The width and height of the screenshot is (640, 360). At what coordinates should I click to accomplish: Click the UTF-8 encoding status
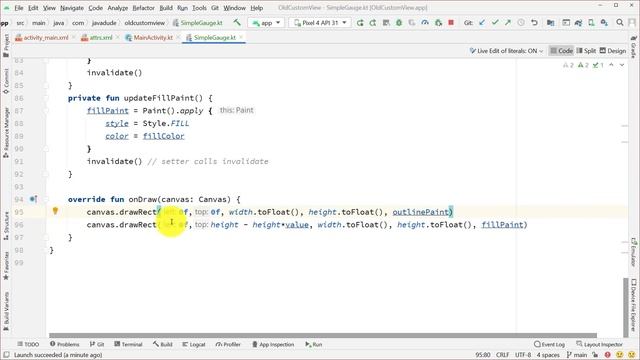pyautogui.click(x=523, y=355)
